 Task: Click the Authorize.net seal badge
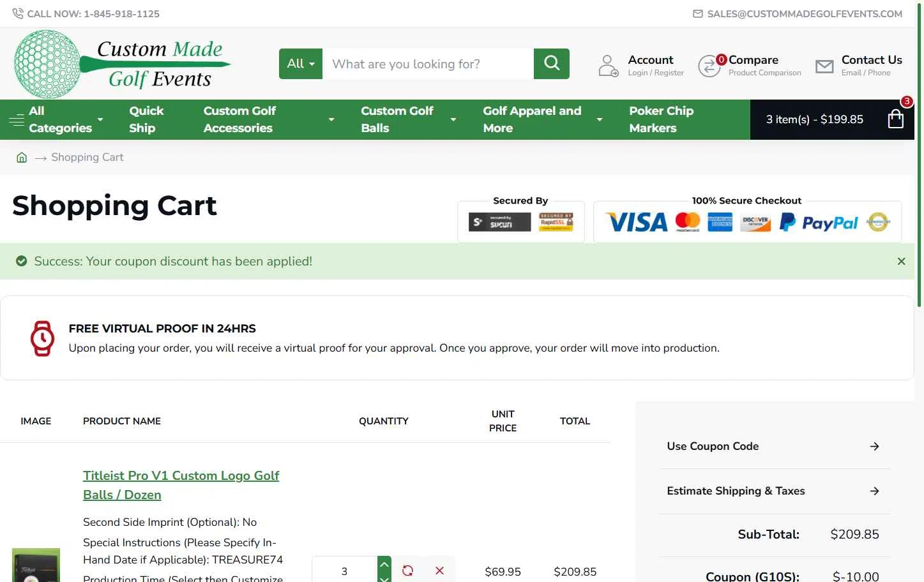pos(878,222)
